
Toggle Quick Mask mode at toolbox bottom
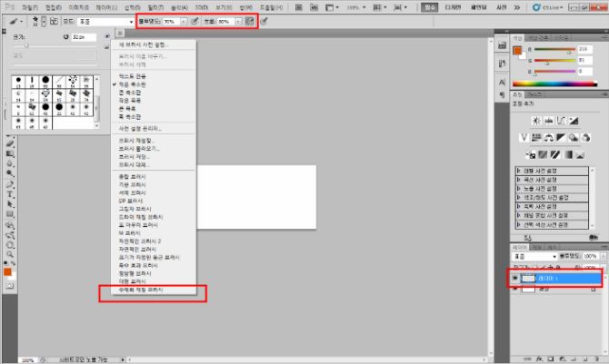point(10,286)
